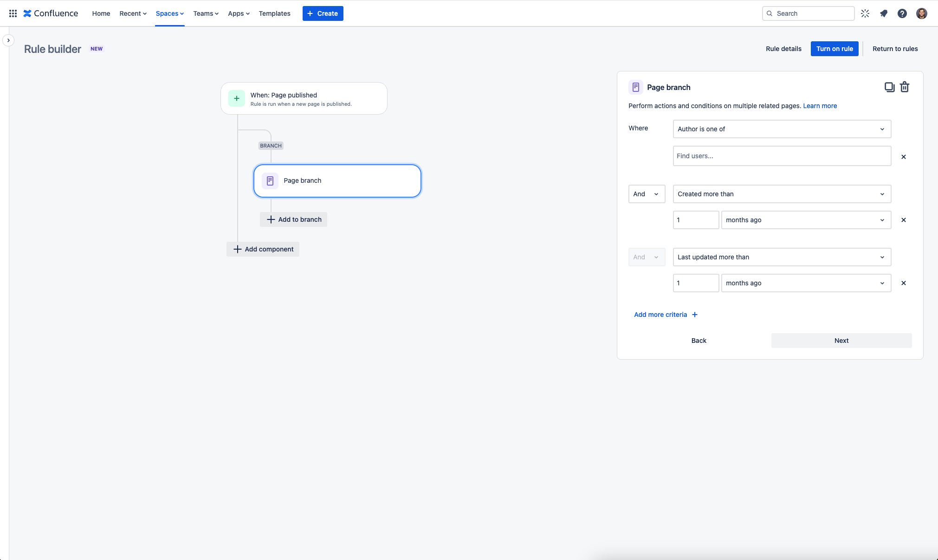Screen dimensions: 938x560
Task: Open the Apps menu
Action: pyautogui.click(x=239, y=13)
